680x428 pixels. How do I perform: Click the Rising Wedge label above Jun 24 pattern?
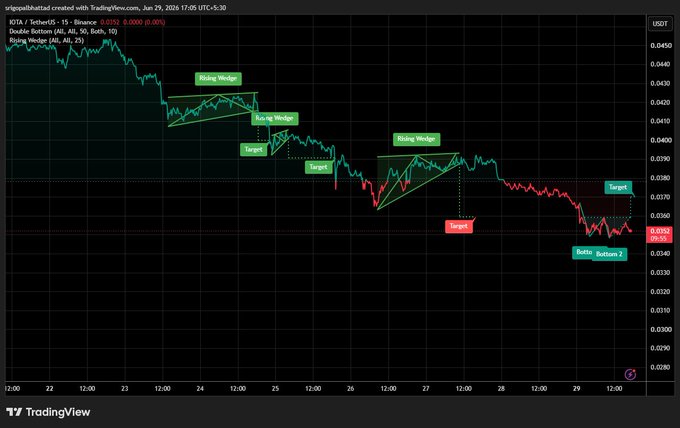[x=218, y=78]
